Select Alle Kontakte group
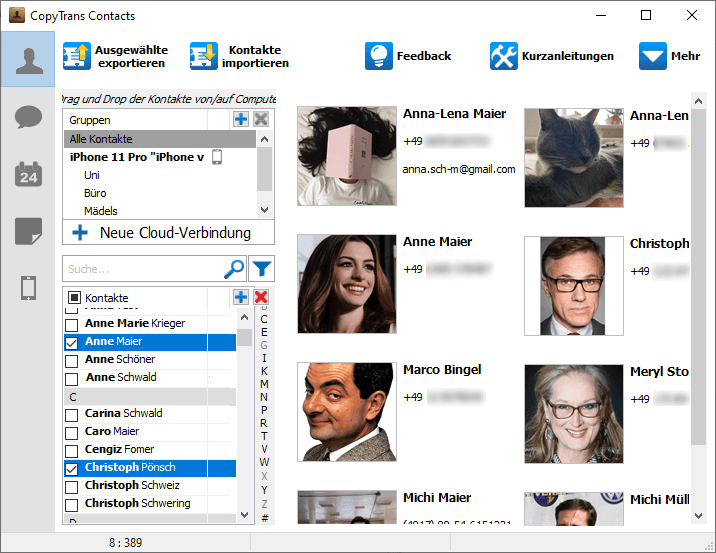Screen dimensions: 716x553 (x=160, y=139)
